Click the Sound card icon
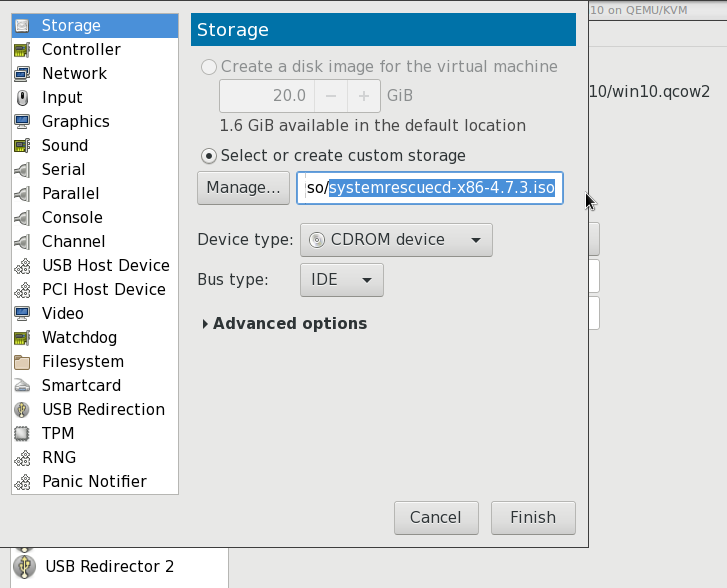The image size is (727, 588). (x=22, y=146)
